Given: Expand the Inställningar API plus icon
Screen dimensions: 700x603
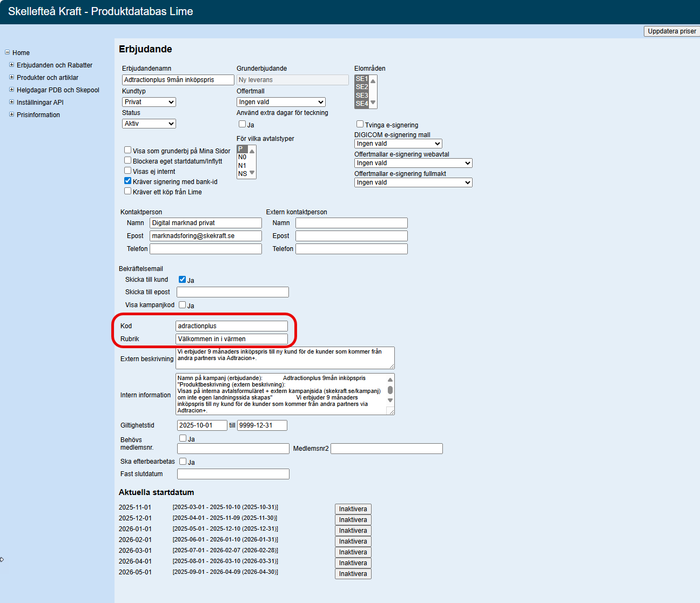Looking at the screenshot, I should click(12, 102).
